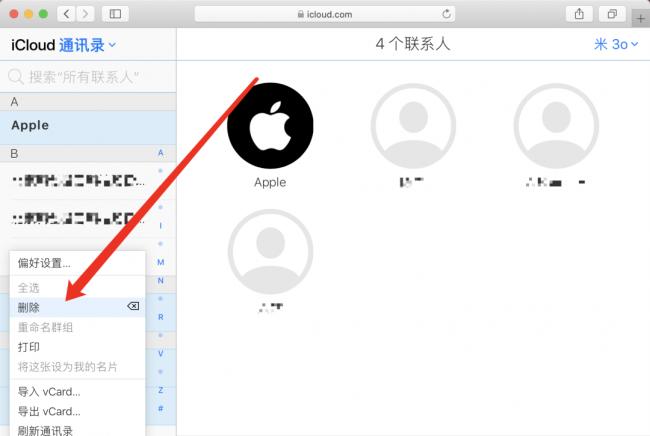Screen dimensions: 650x436
Task: Click the B section header
Action: point(88,153)
